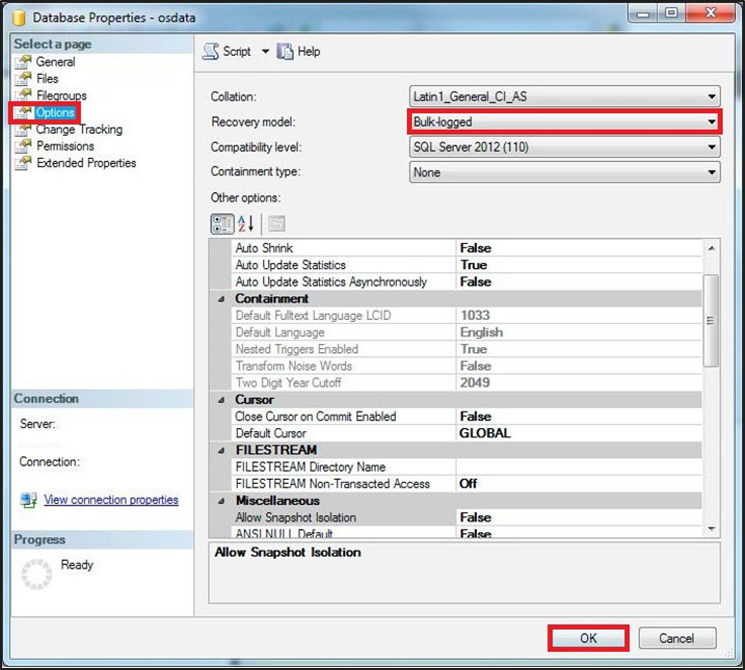Click the Script toolbar icon
This screenshot has width=745, height=670.
pyautogui.click(x=211, y=51)
